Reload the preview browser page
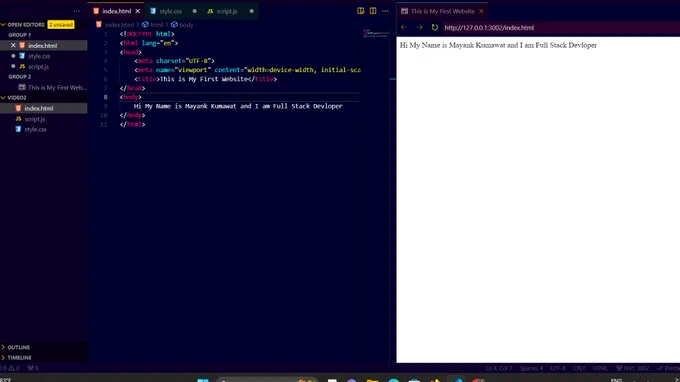 (x=435, y=27)
